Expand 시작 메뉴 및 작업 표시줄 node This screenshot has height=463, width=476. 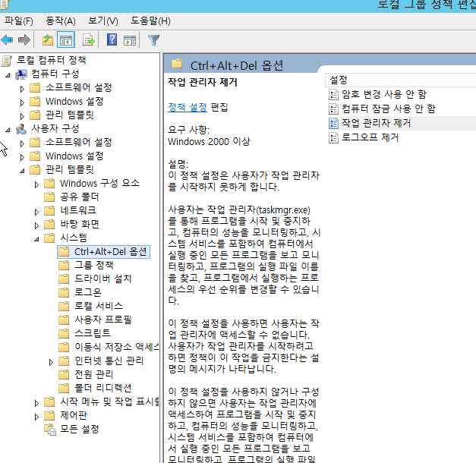[x=36, y=403]
